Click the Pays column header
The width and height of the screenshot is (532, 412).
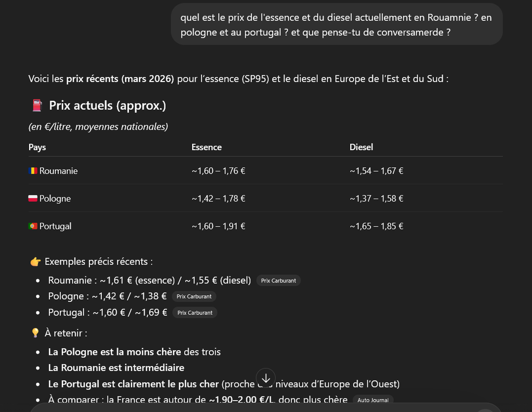pyautogui.click(x=37, y=147)
